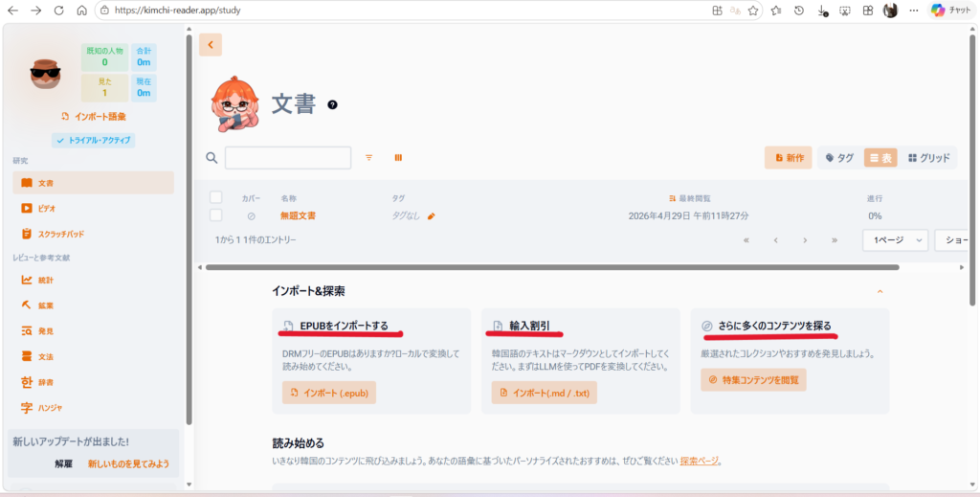980x497 pixels.
Task: Click the document search input field
Action: (x=288, y=158)
